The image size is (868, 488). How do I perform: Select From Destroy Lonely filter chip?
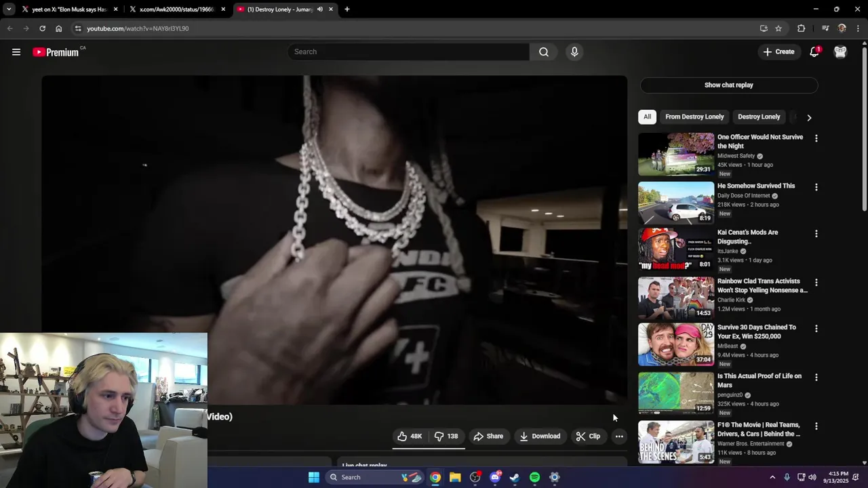[x=694, y=117]
